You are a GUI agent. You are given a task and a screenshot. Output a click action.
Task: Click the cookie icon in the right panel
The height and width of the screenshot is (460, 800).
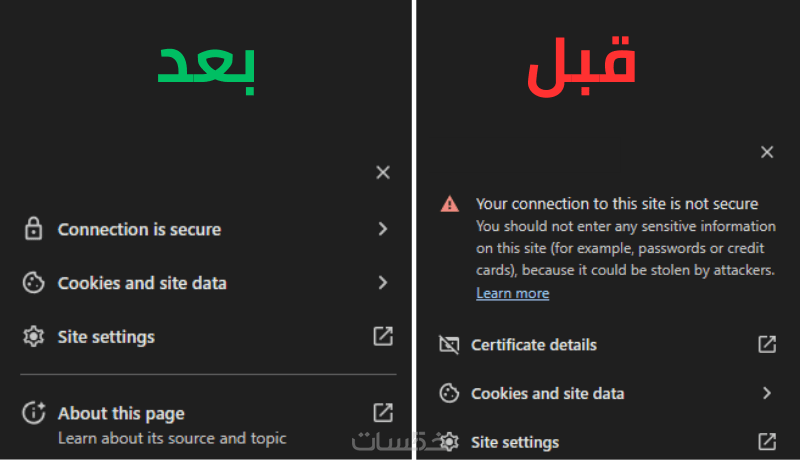(x=449, y=394)
